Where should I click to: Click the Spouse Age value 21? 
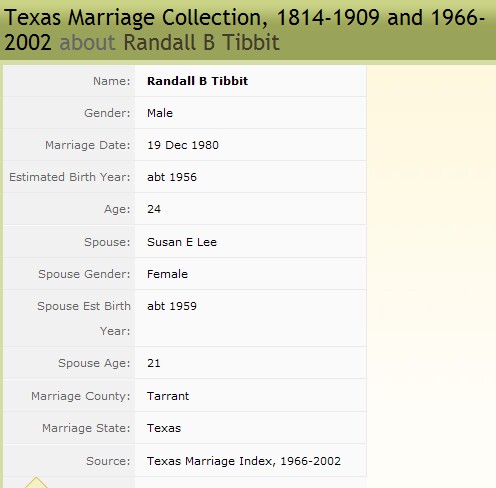click(154, 363)
